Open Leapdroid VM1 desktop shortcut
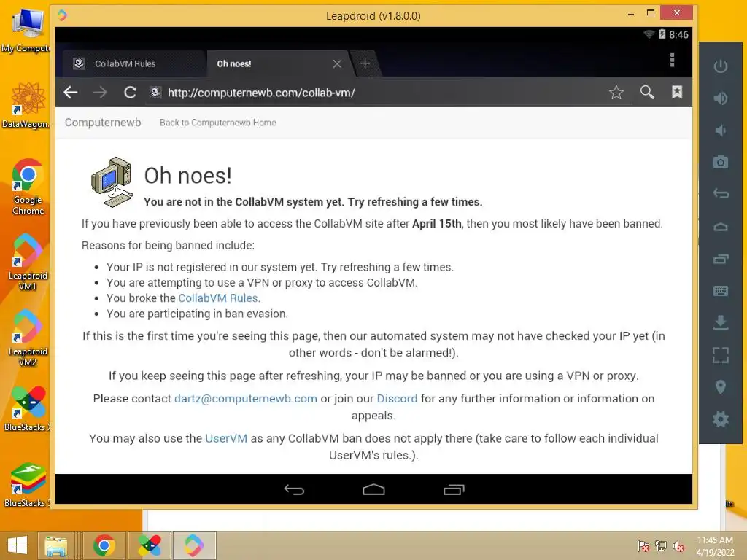Viewport: 747px width, 560px height. tap(28, 262)
